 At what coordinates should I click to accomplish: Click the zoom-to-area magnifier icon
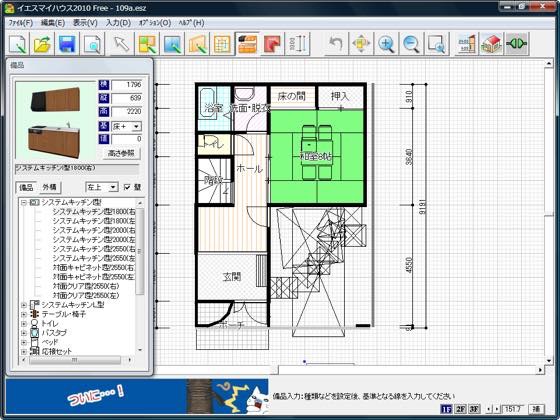coord(436,44)
